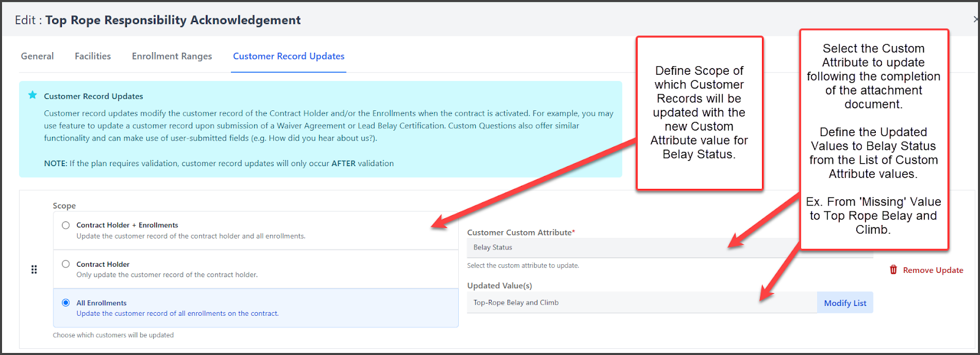Click the Customer Record Updates banner heading
The width and height of the screenshot is (980, 355).
pyautogui.click(x=94, y=96)
